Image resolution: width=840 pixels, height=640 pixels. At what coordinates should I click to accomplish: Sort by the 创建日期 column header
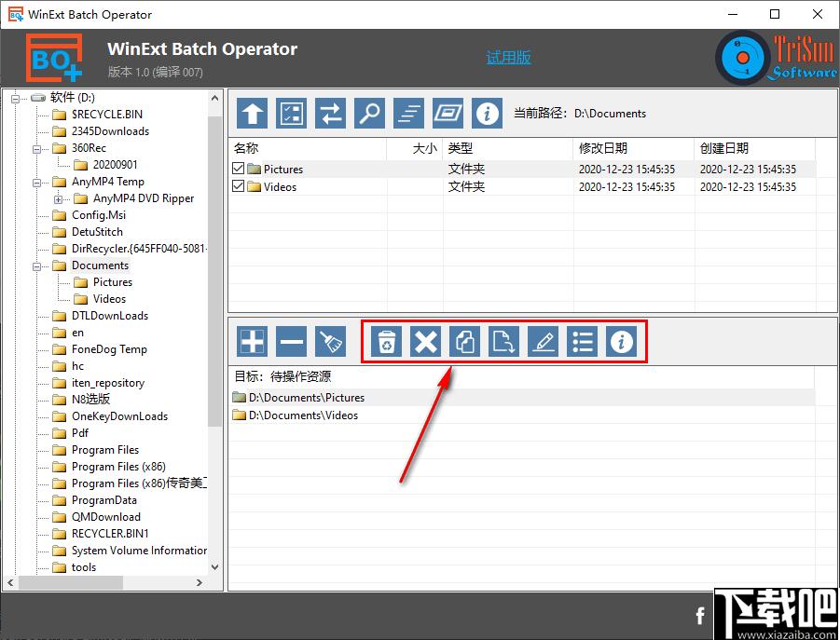[x=755, y=148]
